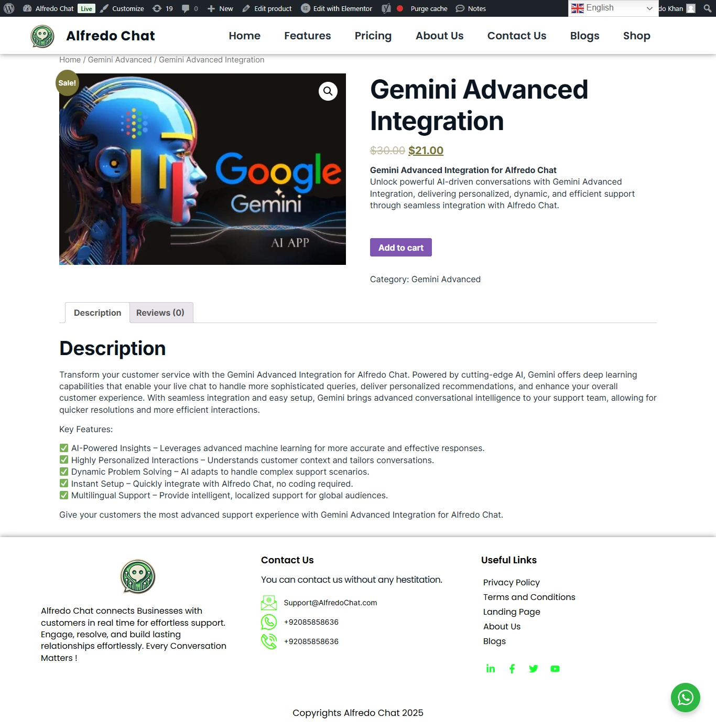Open the Google Gemini product image
The height and width of the screenshot is (728, 716).
[x=202, y=169]
